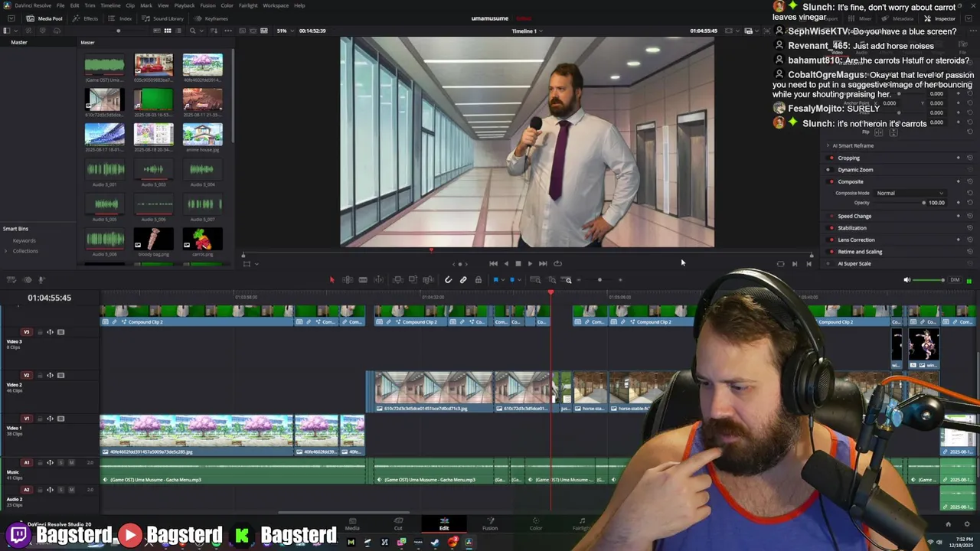Open the Effects panel
The width and height of the screenshot is (980, 551).
[x=86, y=18]
